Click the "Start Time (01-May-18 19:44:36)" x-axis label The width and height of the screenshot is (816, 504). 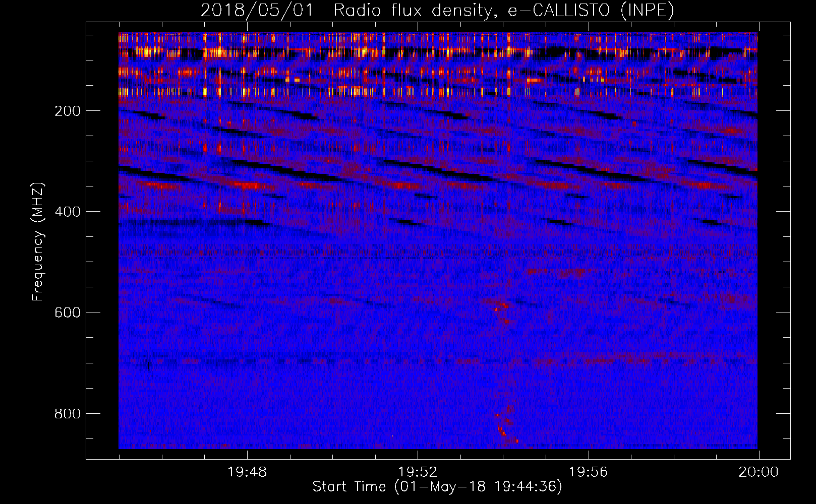click(437, 487)
